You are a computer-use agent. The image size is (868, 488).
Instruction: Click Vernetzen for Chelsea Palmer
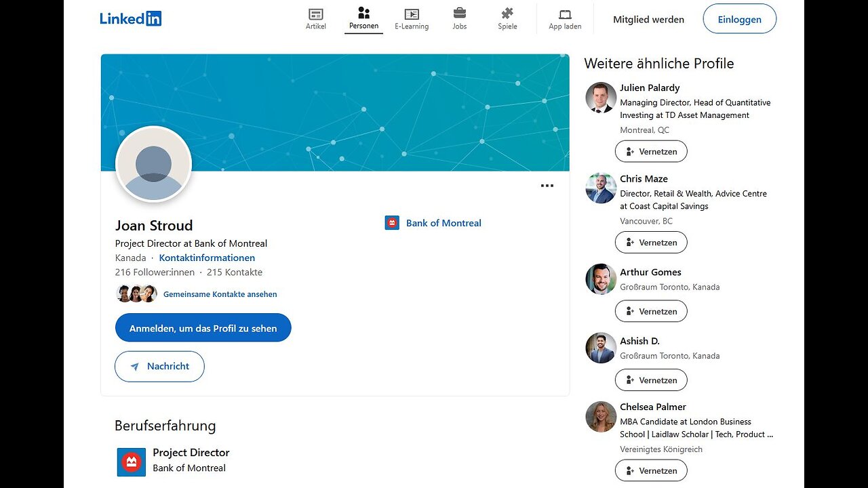651,470
